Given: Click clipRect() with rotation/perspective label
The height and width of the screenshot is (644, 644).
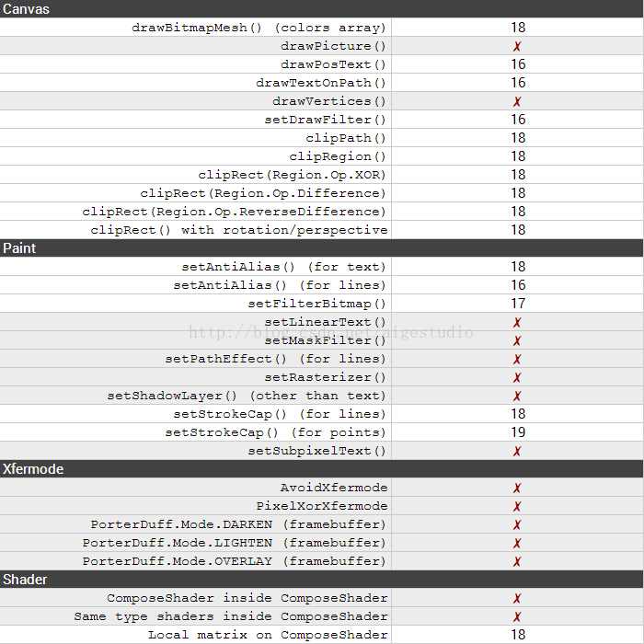Looking at the screenshot, I should (238, 230).
